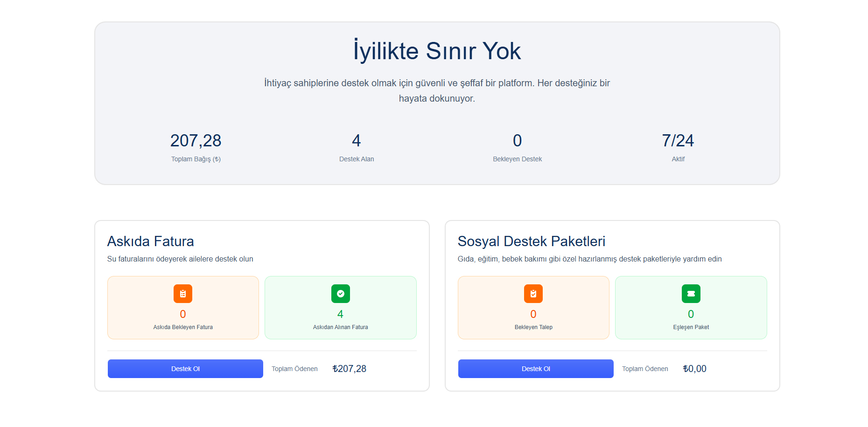Click the ₺207,28 Toplam Ödenen amount

tap(349, 369)
